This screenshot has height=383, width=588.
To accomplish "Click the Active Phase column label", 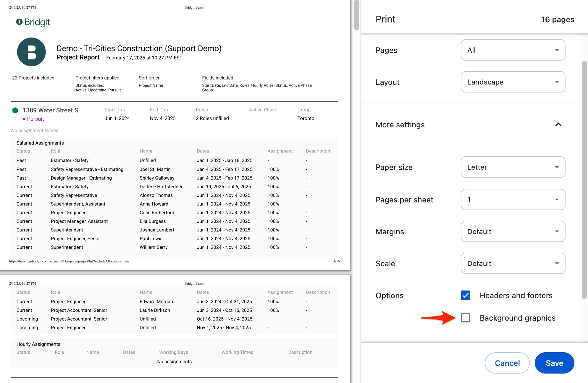I will coord(263,110).
